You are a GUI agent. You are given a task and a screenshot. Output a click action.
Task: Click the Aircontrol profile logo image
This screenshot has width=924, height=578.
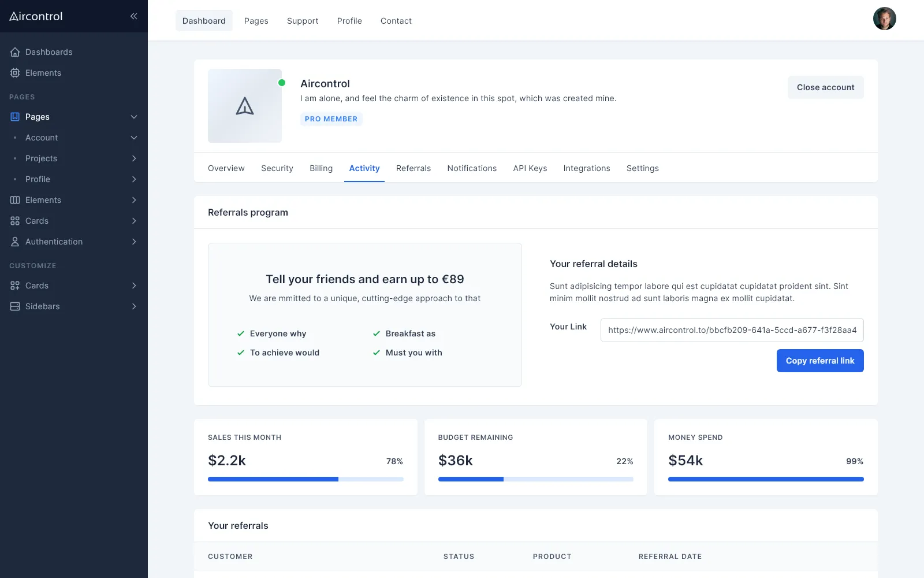click(245, 106)
